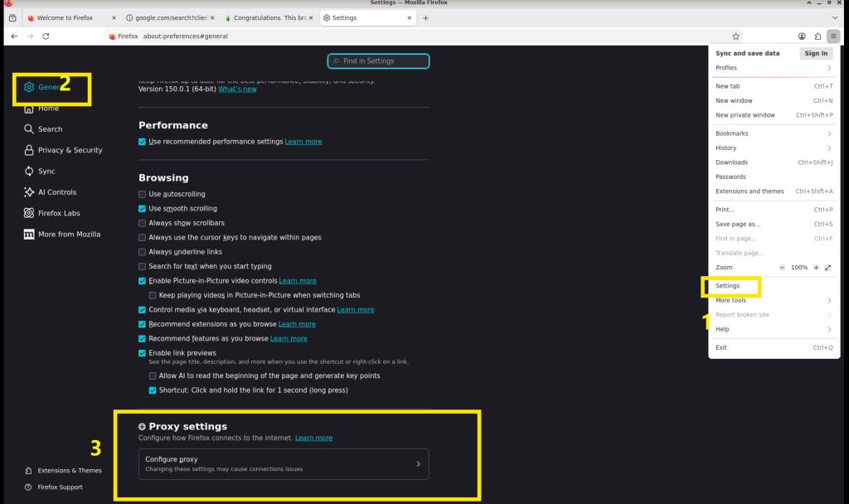Viewport: 849px width, 504px height.
Task: Open Home settings in sidebar
Action: click(x=41, y=109)
